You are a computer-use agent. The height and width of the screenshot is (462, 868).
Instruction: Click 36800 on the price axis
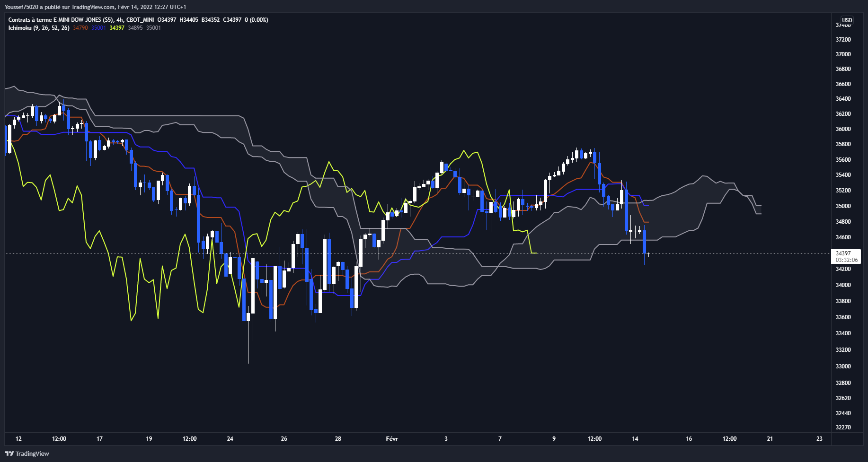coord(843,69)
